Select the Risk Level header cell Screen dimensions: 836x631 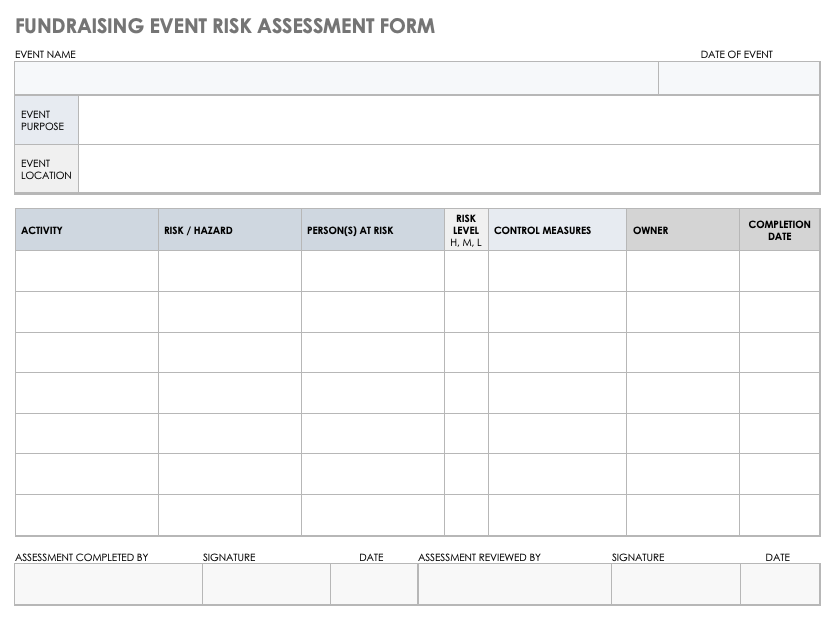(x=466, y=230)
